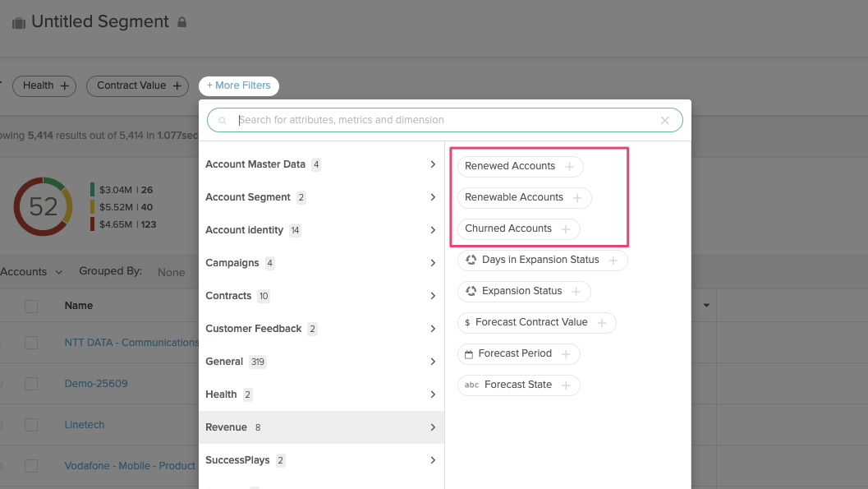The width and height of the screenshot is (868, 489).
Task: Select the General category
Action: click(x=322, y=362)
